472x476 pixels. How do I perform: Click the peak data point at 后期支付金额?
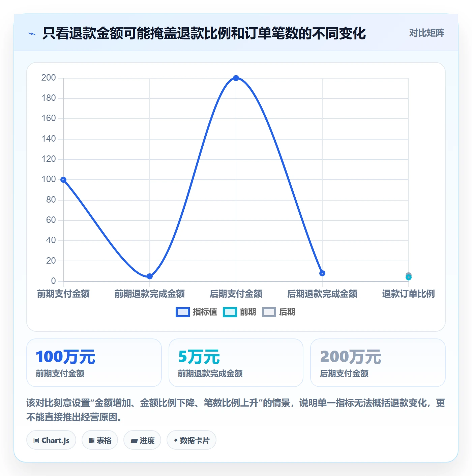click(236, 78)
